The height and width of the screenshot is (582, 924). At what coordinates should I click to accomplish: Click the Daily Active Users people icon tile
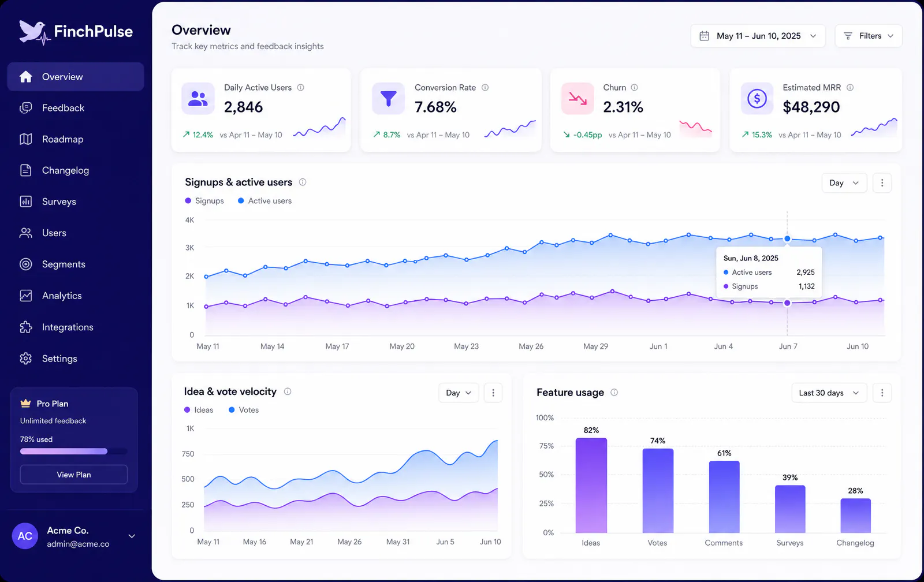click(x=198, y=99)
